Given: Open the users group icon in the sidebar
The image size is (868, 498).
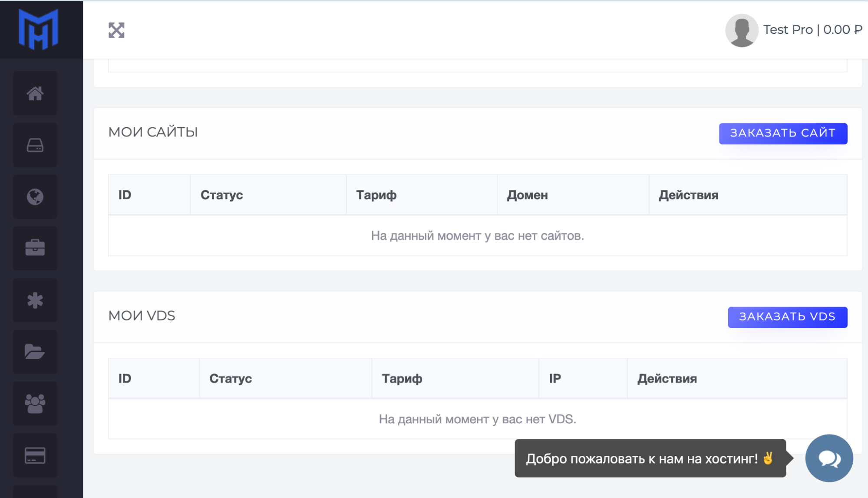Looking at the screenshot, I should click(x=35, y=404).
